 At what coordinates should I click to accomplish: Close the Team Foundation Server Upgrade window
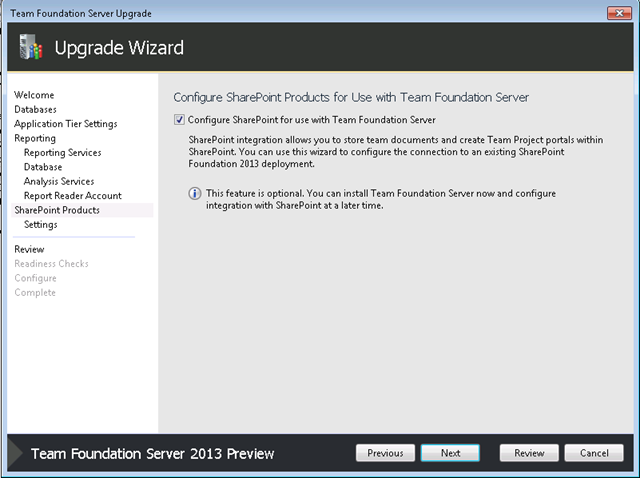click(x=619, y=13)
